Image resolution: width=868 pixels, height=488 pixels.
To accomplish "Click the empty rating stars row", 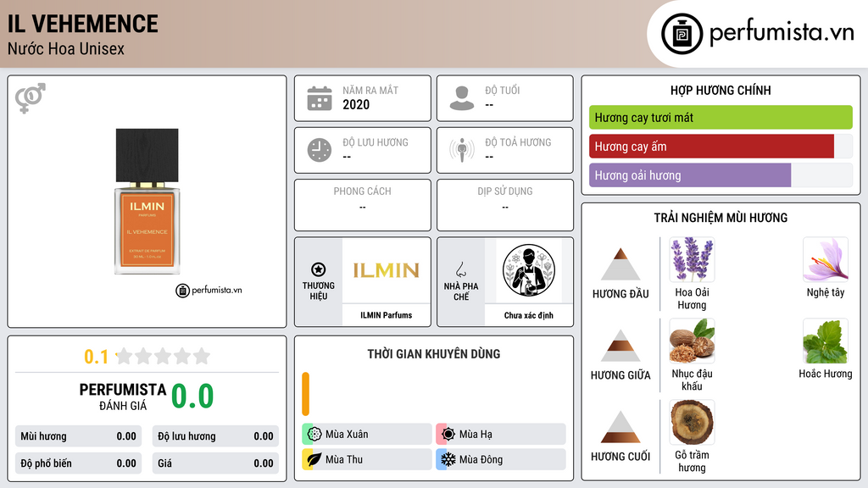I will (163, 356).
